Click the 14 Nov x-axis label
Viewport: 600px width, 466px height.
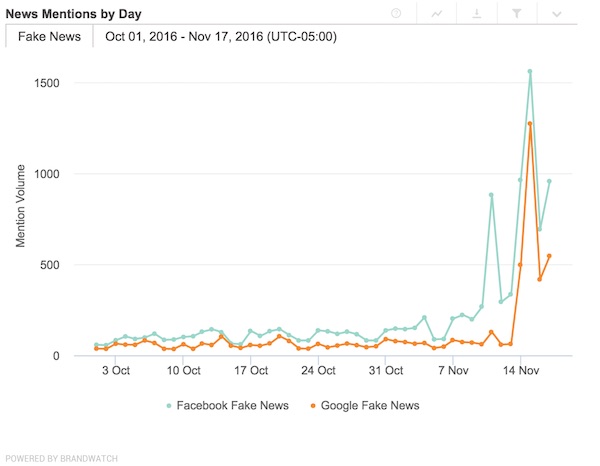(520, 370)
